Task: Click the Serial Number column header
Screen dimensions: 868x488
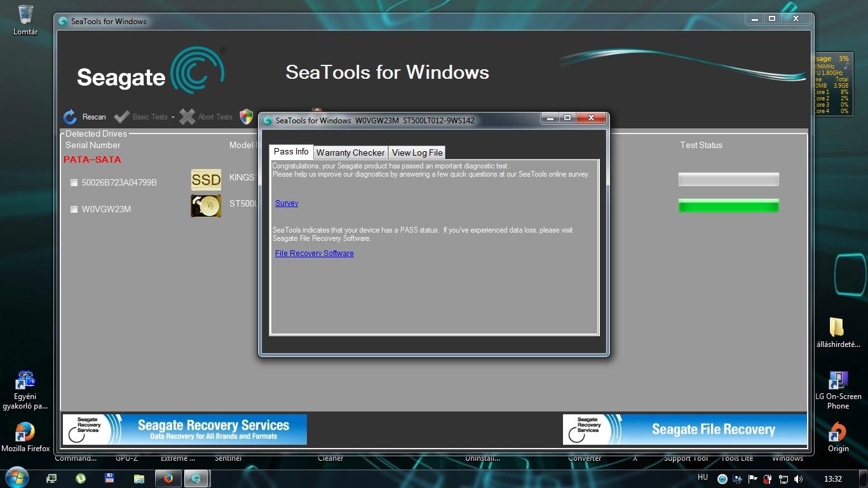Action: 93,145
